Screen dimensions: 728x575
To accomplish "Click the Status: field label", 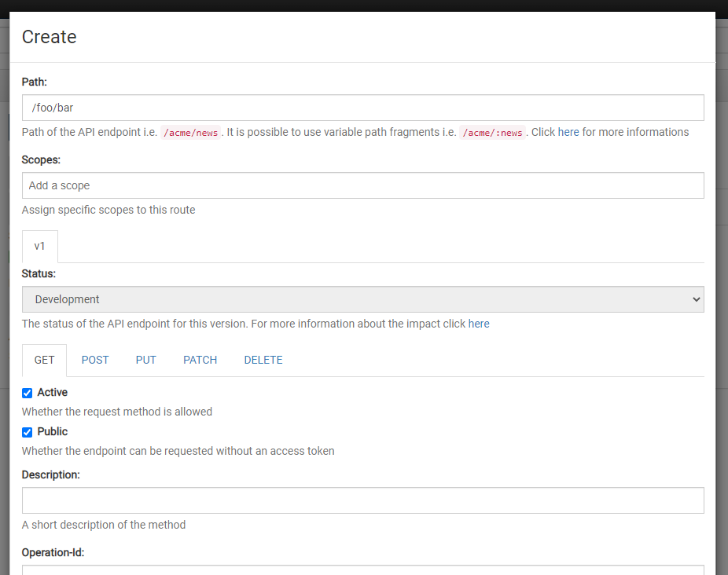I will point(39,274).
